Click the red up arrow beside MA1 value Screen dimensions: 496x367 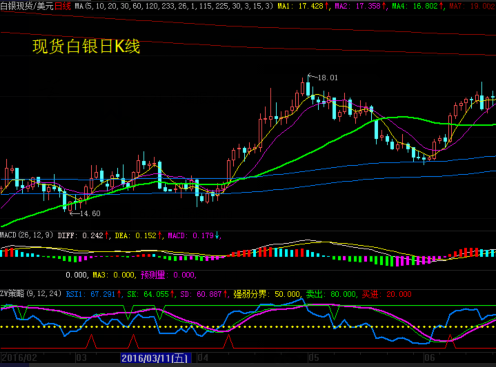coord(327,6)
